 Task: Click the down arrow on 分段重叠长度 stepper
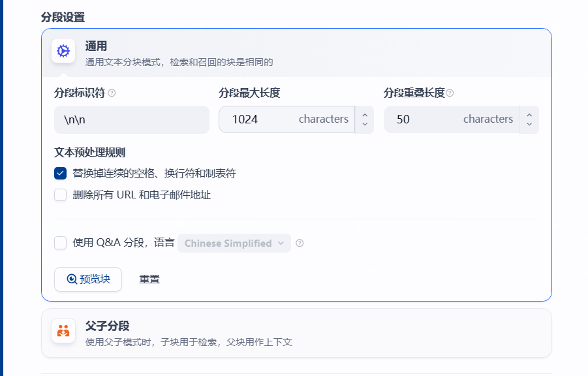point(529,124)
